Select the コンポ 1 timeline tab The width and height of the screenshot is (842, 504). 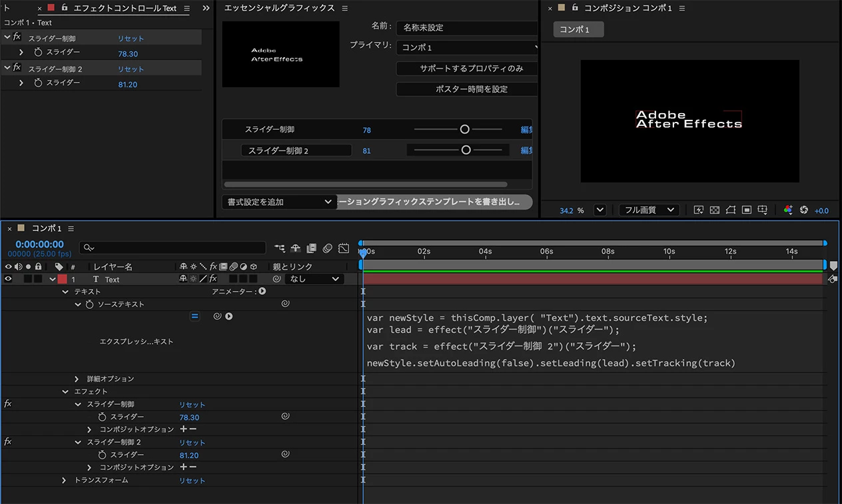47,228
